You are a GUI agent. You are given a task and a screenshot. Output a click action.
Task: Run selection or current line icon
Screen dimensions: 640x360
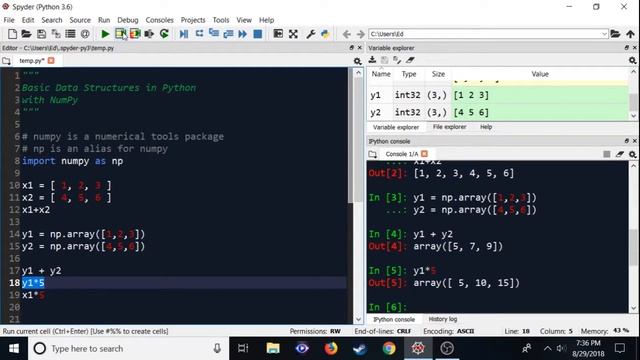(149, 34)
